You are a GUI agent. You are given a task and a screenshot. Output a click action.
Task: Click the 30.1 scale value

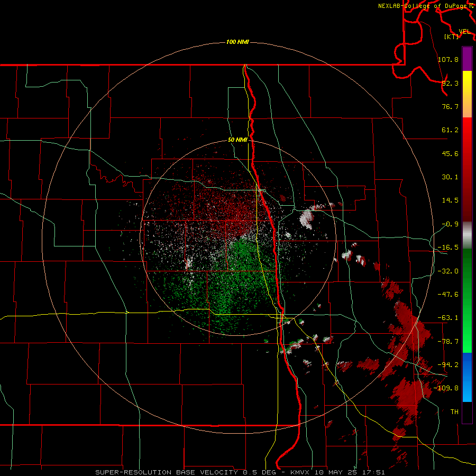(450, 177)
